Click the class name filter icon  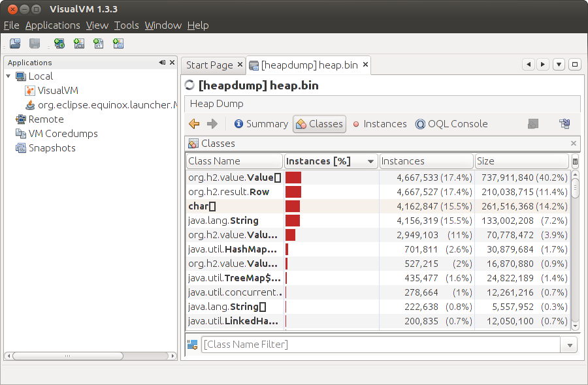192,345
